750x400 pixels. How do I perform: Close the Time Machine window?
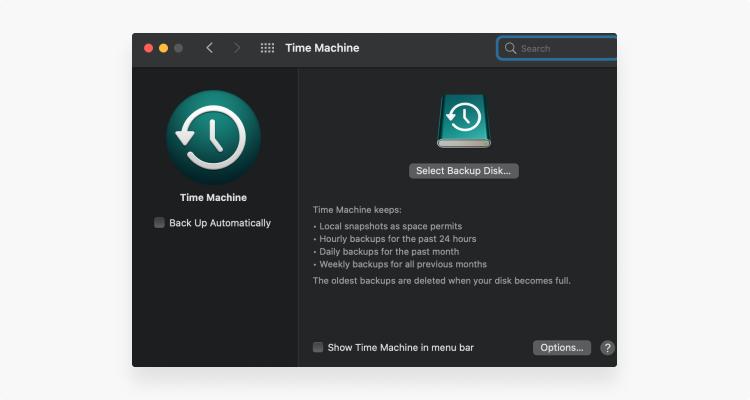pos(148,48)
